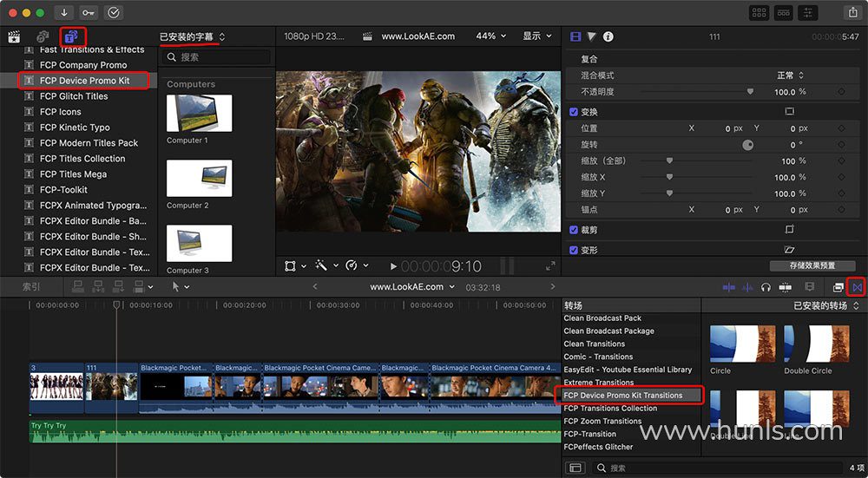Image resolution: width=868 pixels, height=478 pixels.
Task: Open the 显示 view options dropdown
Action: pyautogui.click(x=537, y=36)
